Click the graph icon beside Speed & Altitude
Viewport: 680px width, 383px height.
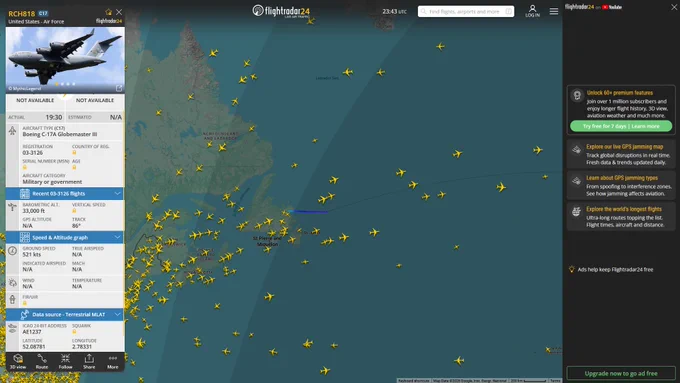click(x=25, y=237)
